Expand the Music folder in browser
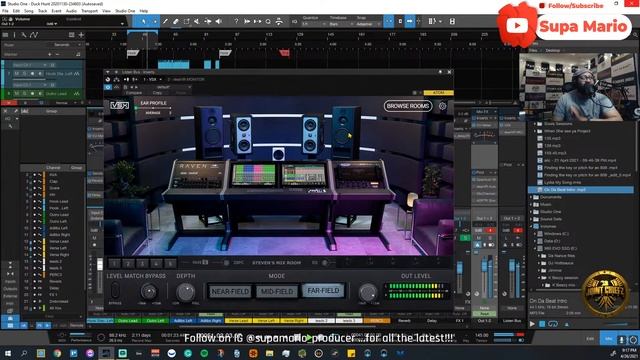This screenshot has width=640, height=360. [531, 204]
